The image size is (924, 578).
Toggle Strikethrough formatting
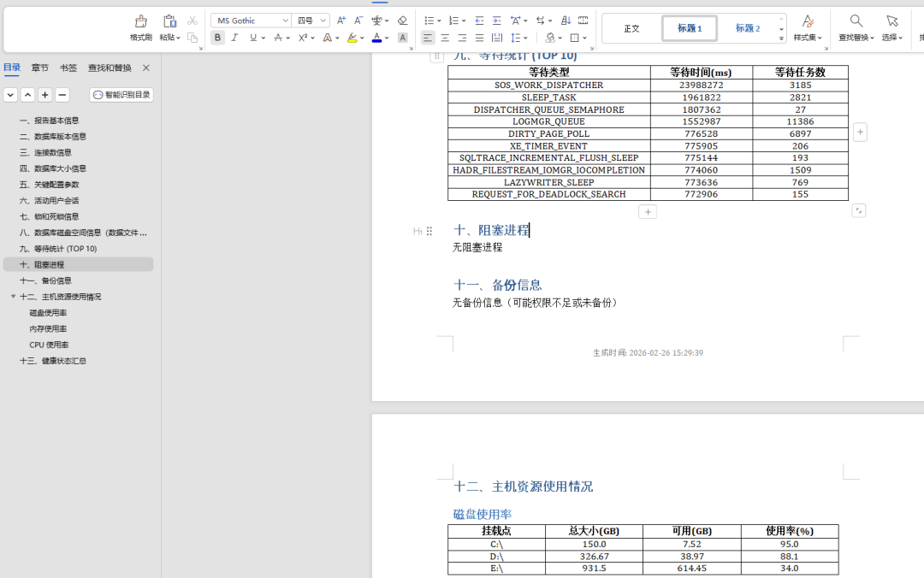(277, 38)
